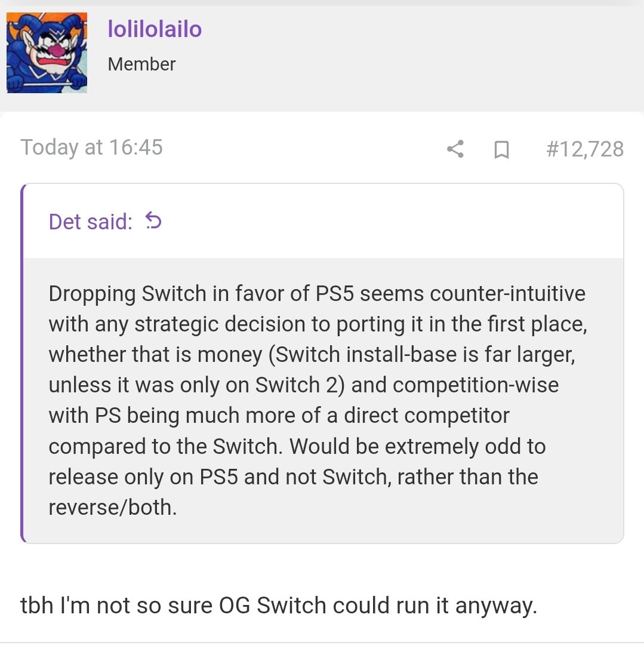Click the 'Member' user title
Screen dimensions: 644x645
[x=141, y=64]
